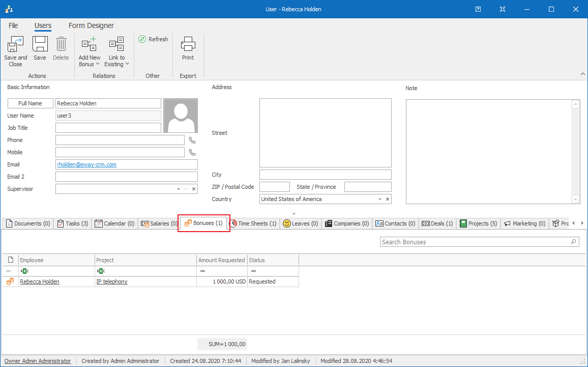
Task: Click Project filter ABC icon
Action: point(101,271)
